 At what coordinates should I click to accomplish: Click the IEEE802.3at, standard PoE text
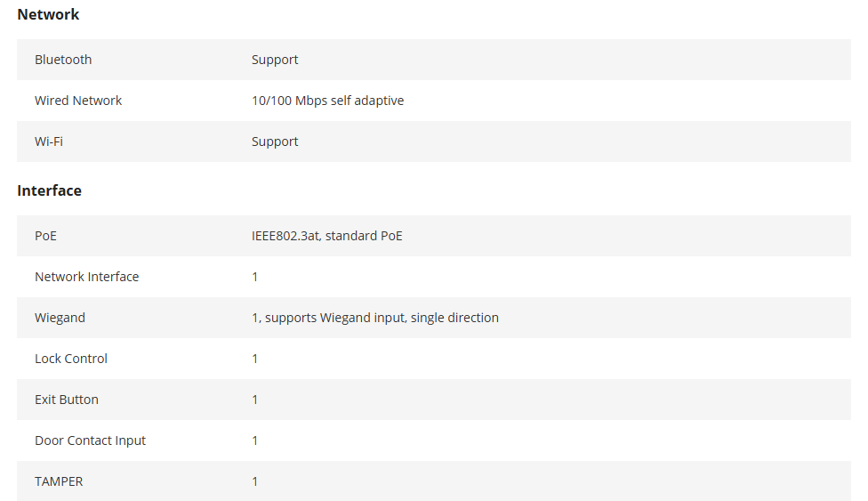click(326, 236)
